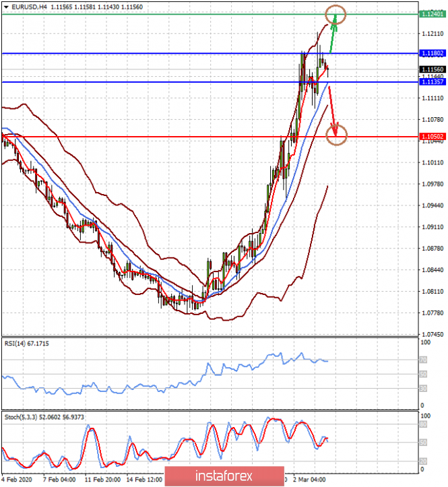The image size is (448, 487).
Task: Select the 1.08110 price axis value
Action: pos(433,292)
